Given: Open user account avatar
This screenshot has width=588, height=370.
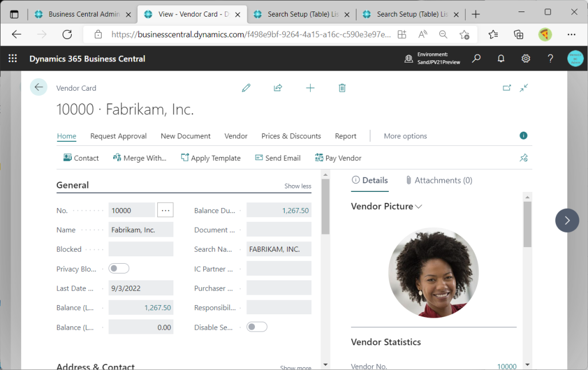Looking at the screenshot, I should point(575,59).
